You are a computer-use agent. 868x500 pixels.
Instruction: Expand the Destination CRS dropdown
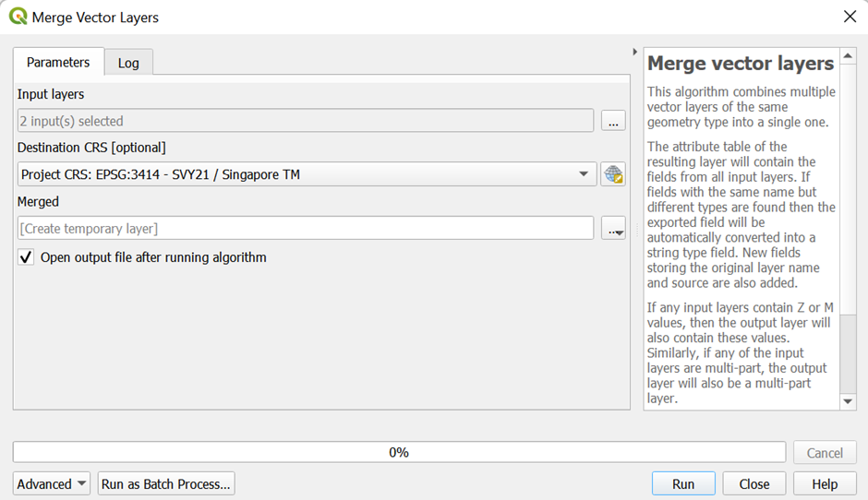coord(583,174)
